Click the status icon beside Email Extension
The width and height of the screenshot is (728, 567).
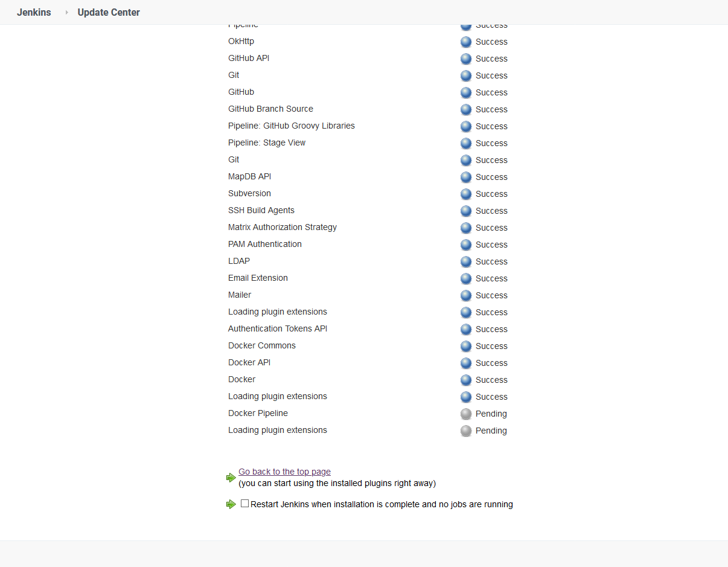click(465, 278)
